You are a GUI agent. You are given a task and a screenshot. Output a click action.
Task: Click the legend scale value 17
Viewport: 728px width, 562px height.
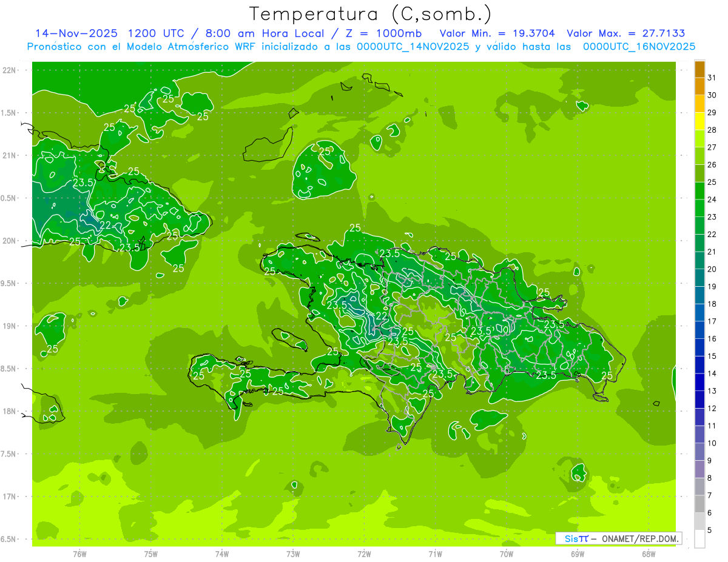pos(712,321)
